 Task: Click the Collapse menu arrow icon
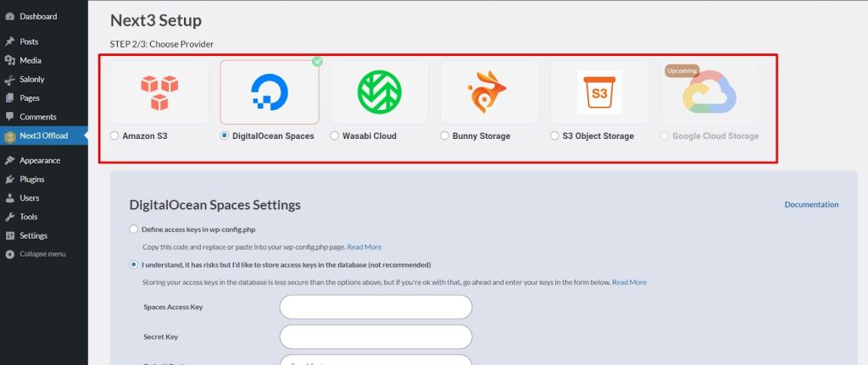[9, 254]
